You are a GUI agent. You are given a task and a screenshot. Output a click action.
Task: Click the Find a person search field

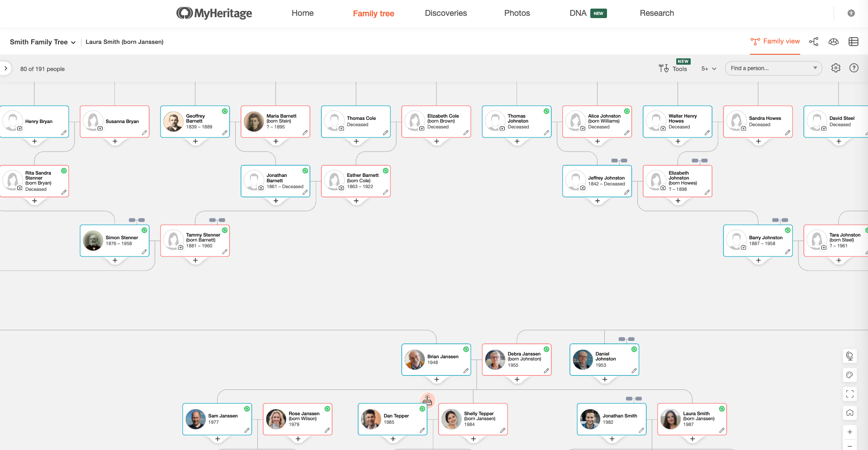point(770,68)
